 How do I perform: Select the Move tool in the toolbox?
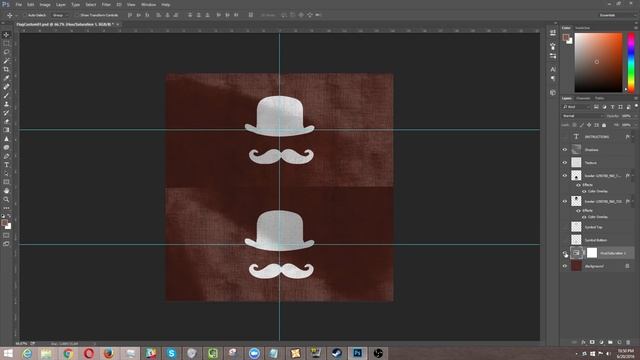pyautogui.click(x=6, y=35)
